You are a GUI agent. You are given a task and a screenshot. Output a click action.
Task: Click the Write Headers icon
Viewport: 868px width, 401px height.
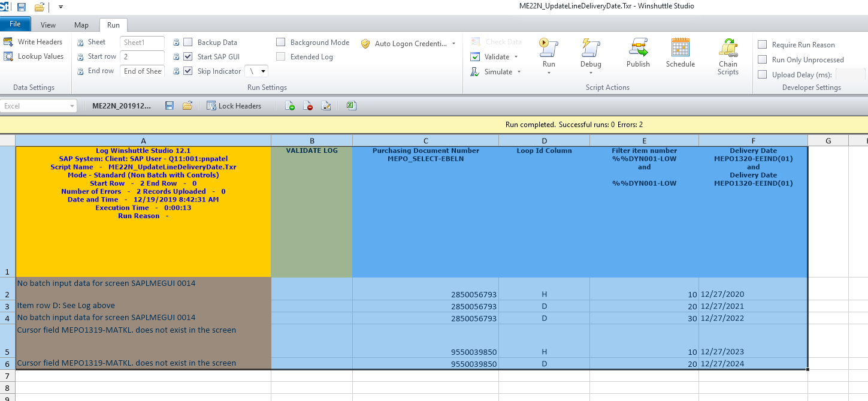pyautogui.click(x=8, y=42)
